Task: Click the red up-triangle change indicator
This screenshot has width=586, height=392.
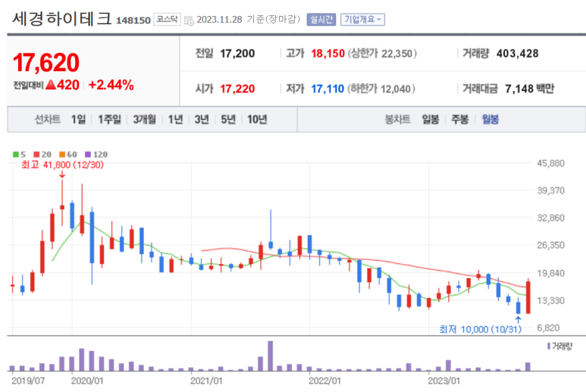Action: (x=51, y=85)
